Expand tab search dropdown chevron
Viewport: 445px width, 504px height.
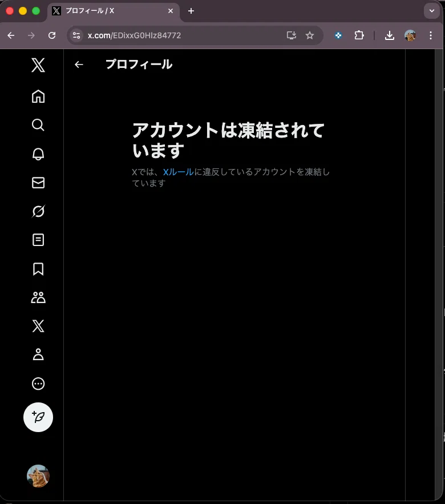point(432,11)
